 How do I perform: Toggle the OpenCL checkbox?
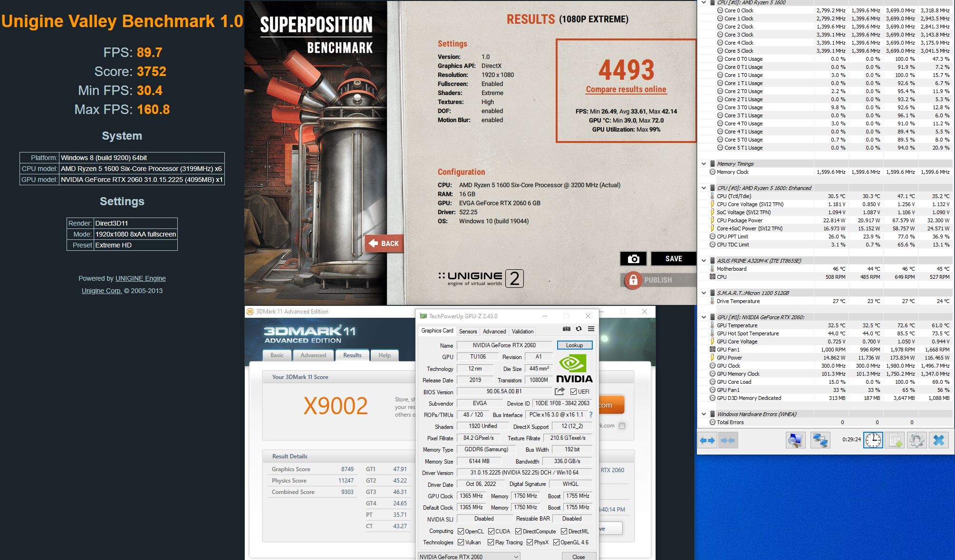pos(461,532)
